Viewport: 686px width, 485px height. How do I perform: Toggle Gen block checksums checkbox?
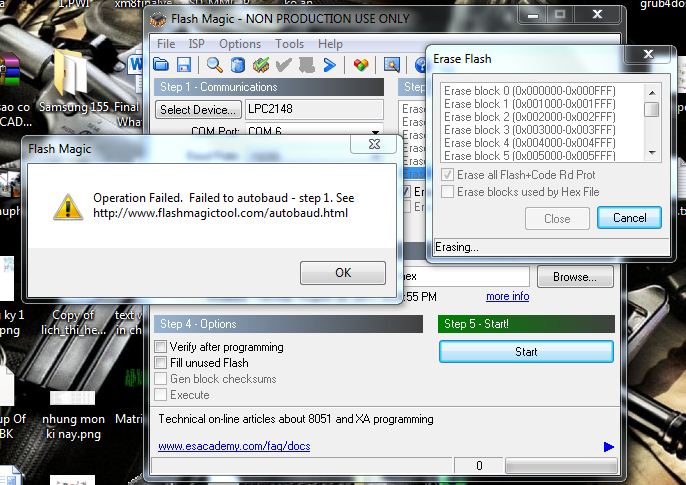pos(161,379)
